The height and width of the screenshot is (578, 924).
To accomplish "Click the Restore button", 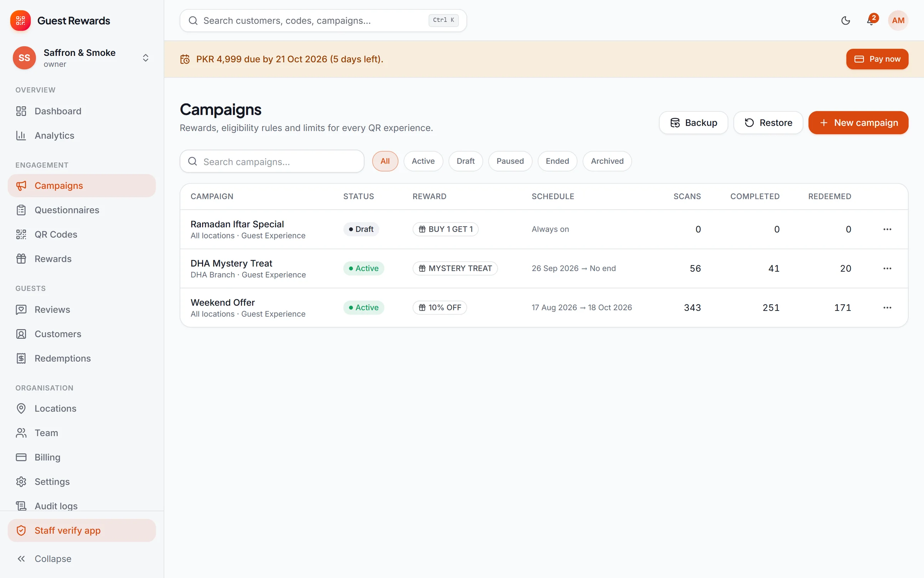I will 768,123.
